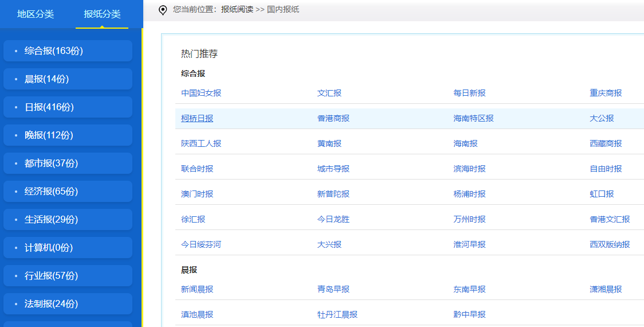This screenshot has height=327, width=644.
Task: Open 晚报(112份) category
Action: [x=68, y=135]
